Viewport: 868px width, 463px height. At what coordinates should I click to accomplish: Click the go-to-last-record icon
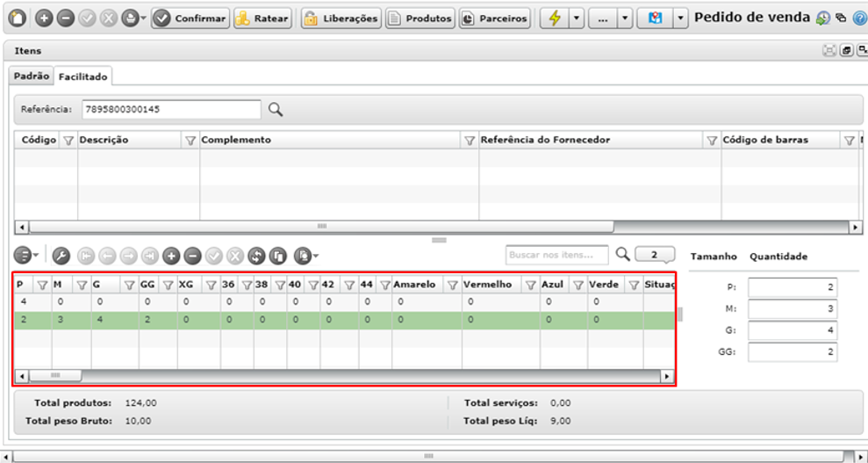click(149, 256)
